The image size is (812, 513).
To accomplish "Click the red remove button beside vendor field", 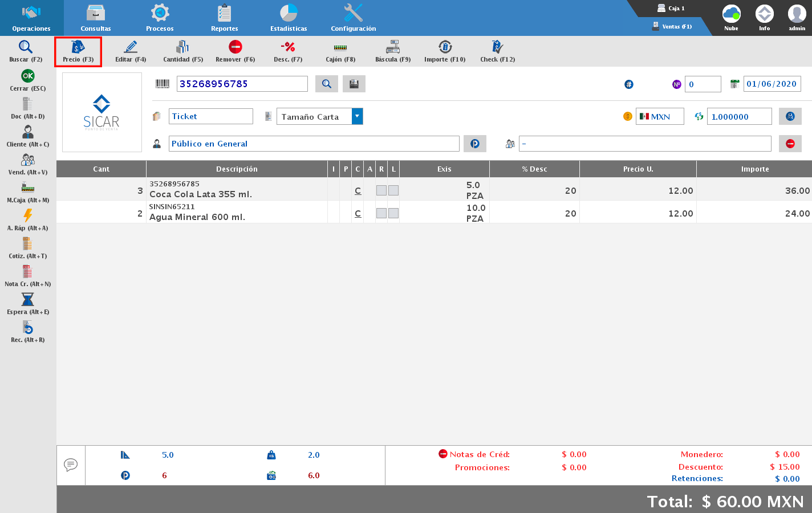I will coord(790,144).
